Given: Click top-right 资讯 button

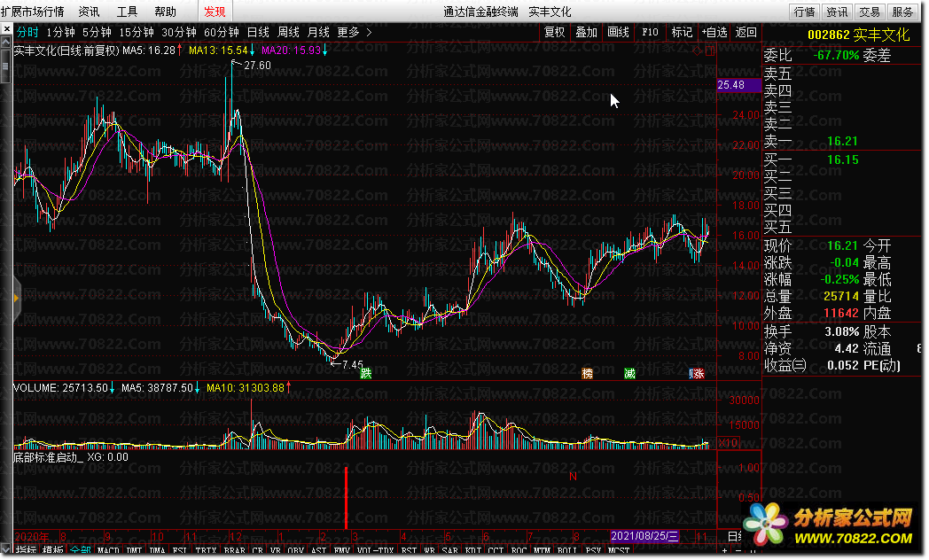Looking at the screenshot, I should (x=837, y=12).
